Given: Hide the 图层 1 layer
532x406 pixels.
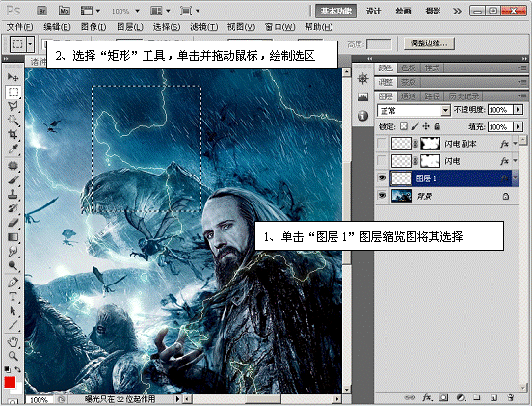Looking at the screenshot, I should point(382,177).
